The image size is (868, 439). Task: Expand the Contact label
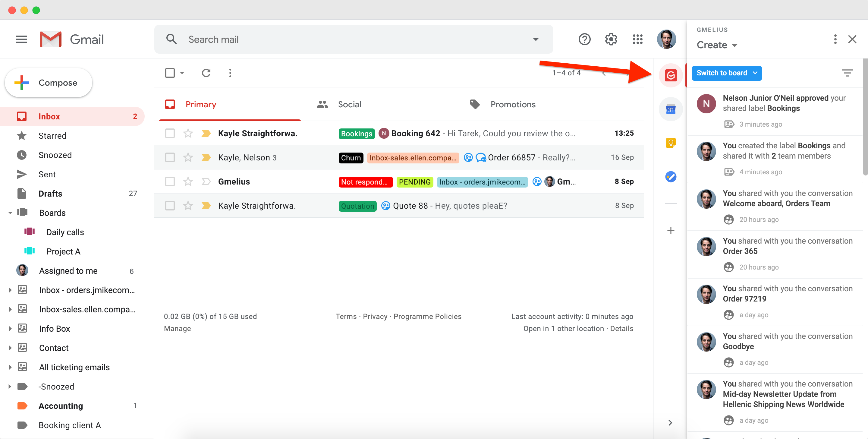point(10,348)
